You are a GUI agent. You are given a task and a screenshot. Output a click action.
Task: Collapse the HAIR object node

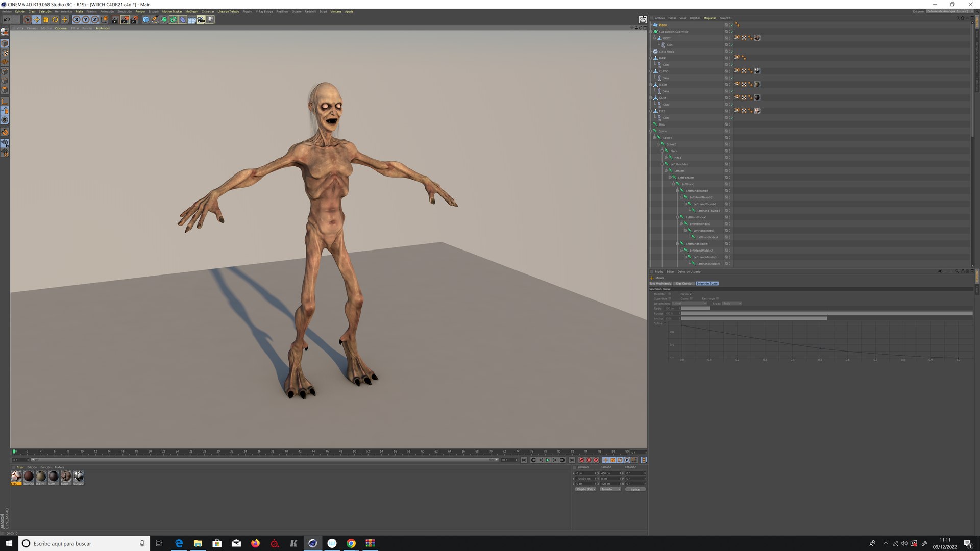pyautogui.click(x=651, y=58)
